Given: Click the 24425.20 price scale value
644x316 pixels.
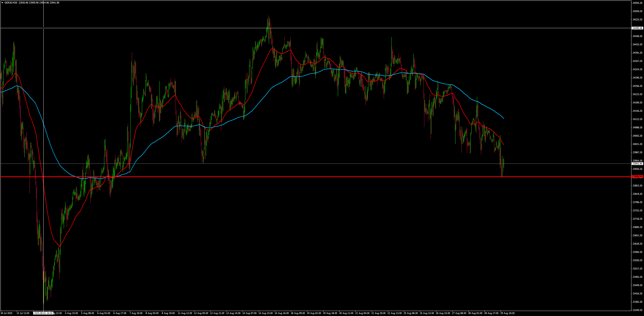Looking at the screenshot, I should [x=637, y=45].
